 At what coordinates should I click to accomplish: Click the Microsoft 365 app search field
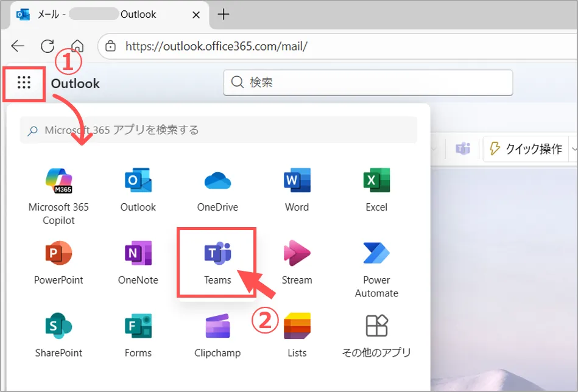coord(219,130)
